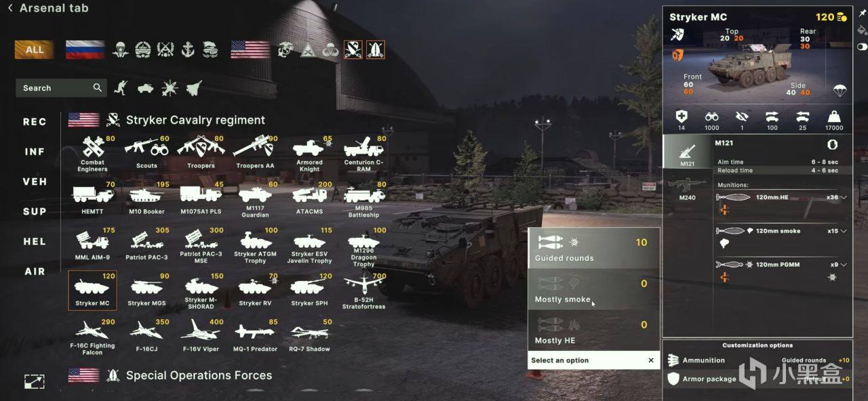The image size is (868, 401).
Task: Choose the Mostly HE ammunition option
Action: pyautogui.click(x=594, y=331)
